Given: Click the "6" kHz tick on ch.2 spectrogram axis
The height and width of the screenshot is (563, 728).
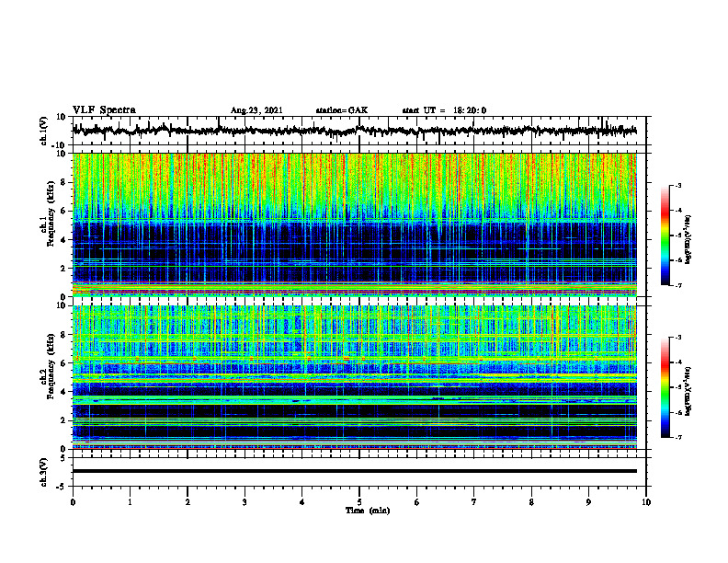Looking at the screenshot, I should 63,362.
